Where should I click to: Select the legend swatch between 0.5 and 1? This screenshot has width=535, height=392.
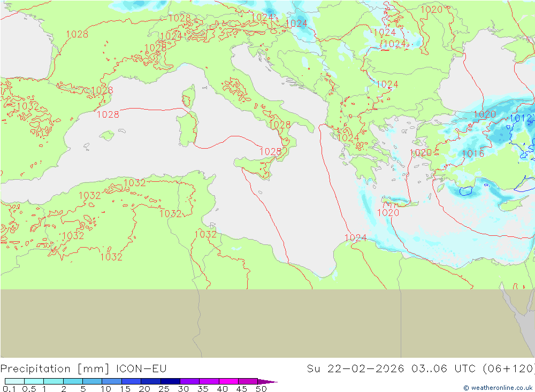[x=34, y=381]
